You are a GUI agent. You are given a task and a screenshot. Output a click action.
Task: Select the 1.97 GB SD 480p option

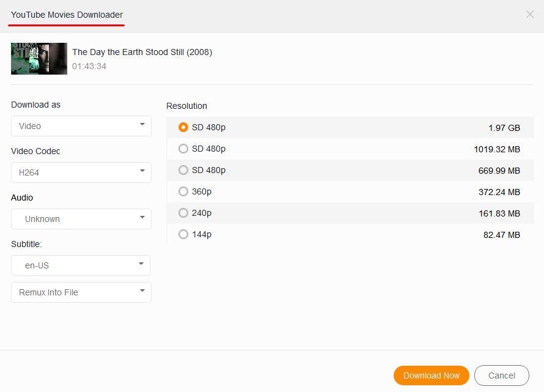pos(183,128)
